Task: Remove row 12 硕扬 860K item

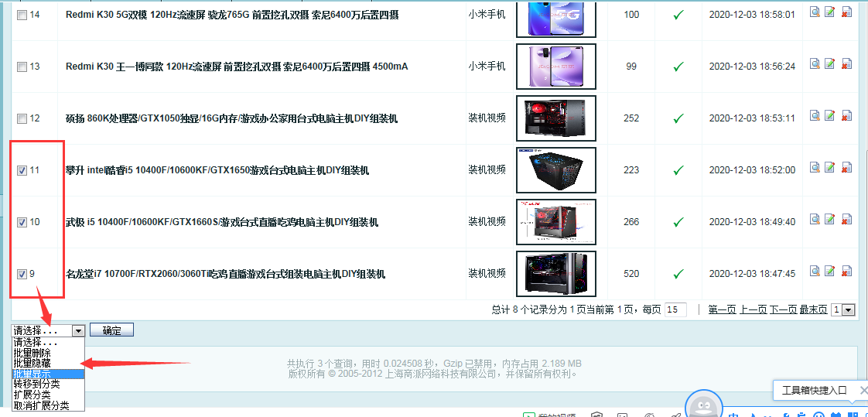Action: click(x=846, y=116)
